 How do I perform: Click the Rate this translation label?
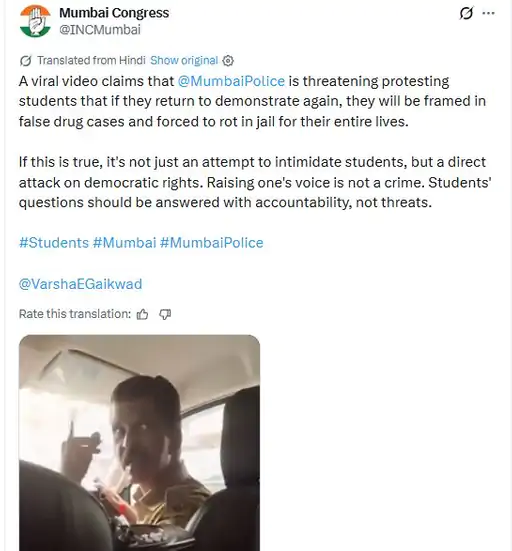click(75, 314)
